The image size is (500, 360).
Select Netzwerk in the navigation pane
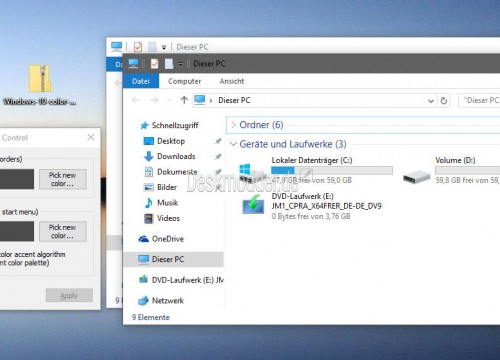pyautogui.click(x=161, y=301)
